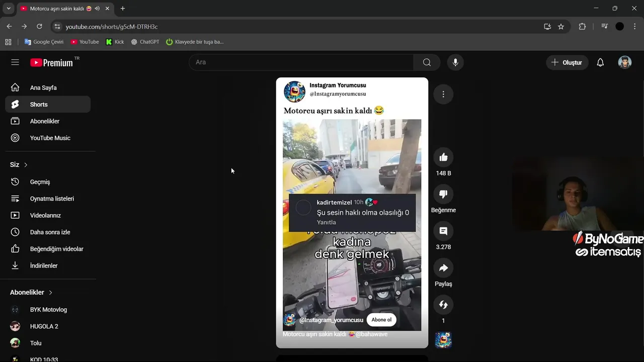Open Ana Sayfa in the sidebar
The height and width of the screenshot is (362, 644).
pyautogui.click(x=48, y=87)
